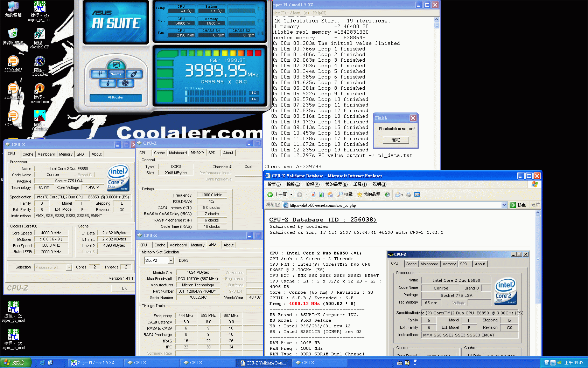The width and height of the screenshot is (588, 368).
Task: Click the taskbar clock showing 上午 09:47
Action: click(x=574, y=363)
